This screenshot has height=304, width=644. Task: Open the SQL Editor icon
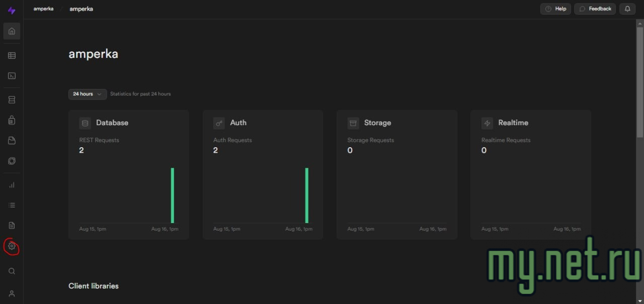(12, 76)
